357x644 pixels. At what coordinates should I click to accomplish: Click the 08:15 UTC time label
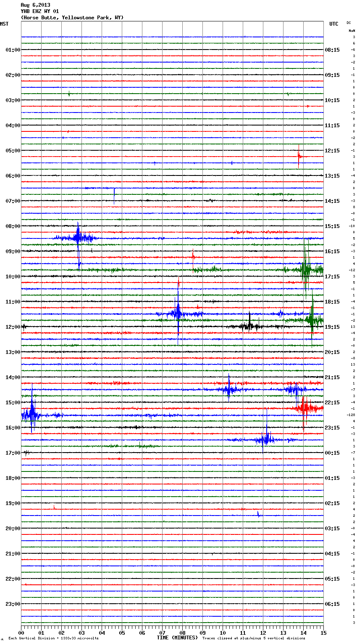(x=332, y=50)
